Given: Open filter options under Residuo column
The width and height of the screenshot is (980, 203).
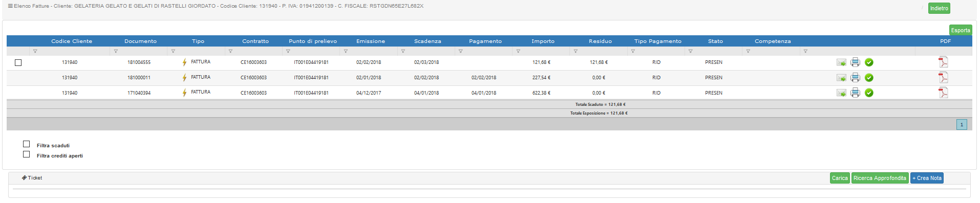Looking at the screenshot, I should (576, 51).
